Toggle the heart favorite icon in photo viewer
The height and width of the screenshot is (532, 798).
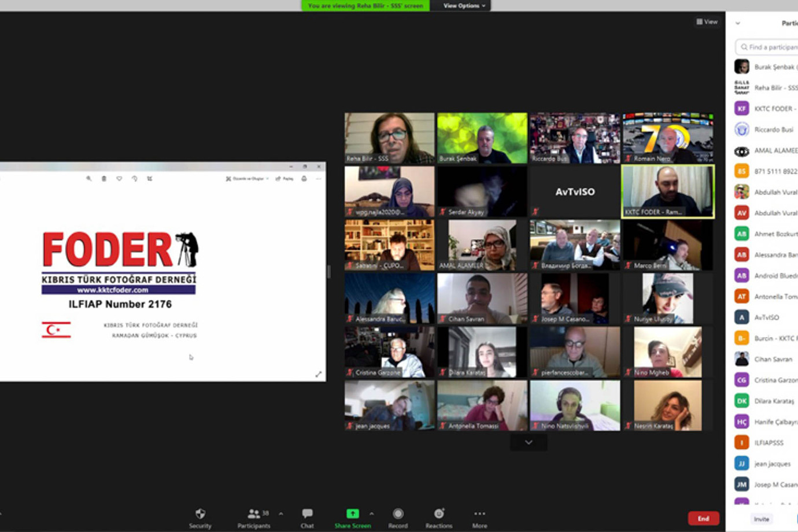119,179
